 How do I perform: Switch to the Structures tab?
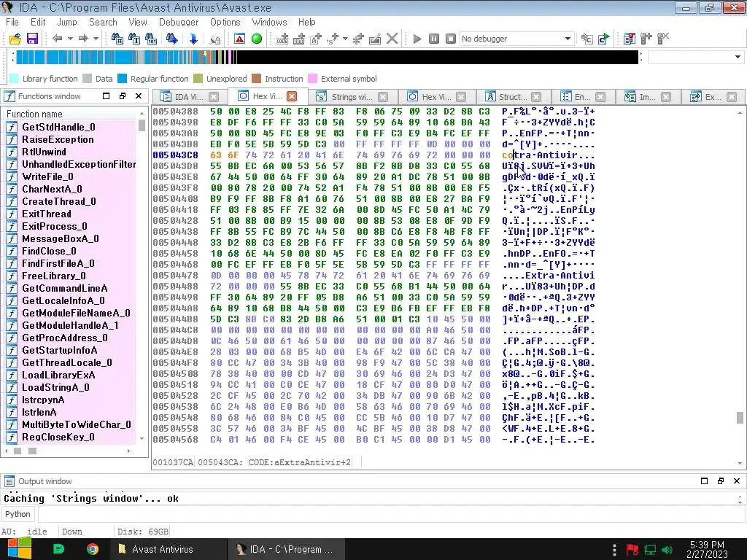click(512, 97)
